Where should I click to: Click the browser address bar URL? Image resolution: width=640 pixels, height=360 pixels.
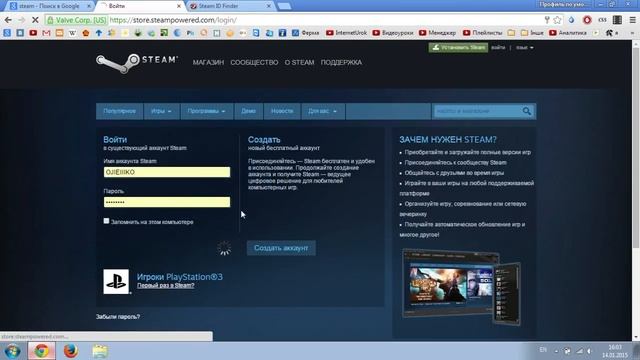(173, 20)
